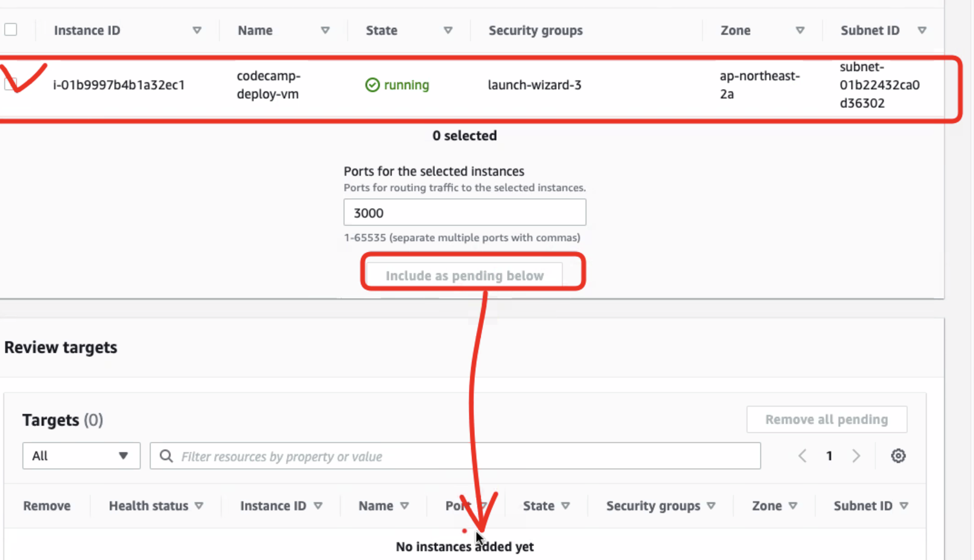Check the codecamp-deploy-vm instance row checkbox
Image resolution: width=974 pixels, height=560 pixels.
pos(11,84)
